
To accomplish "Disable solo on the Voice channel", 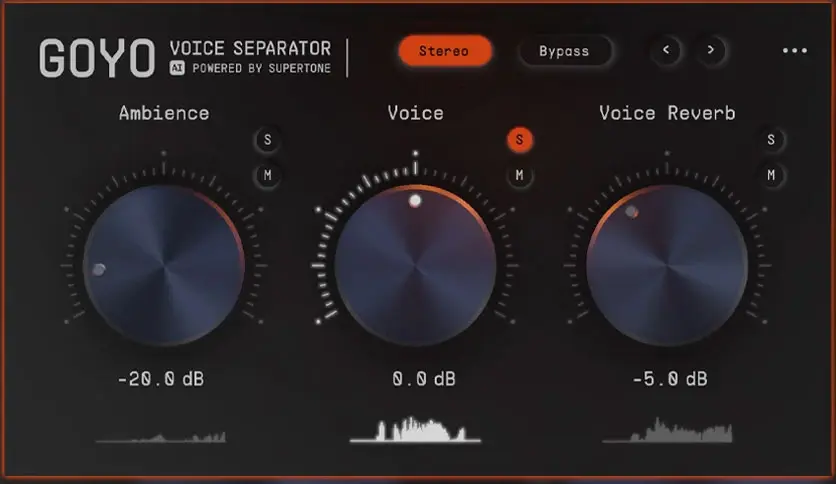I will tap(519, 140).
